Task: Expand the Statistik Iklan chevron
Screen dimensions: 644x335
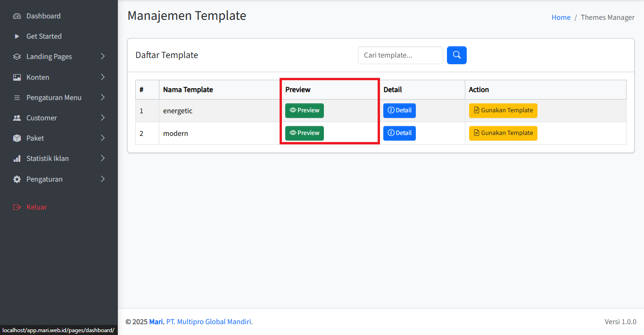Action: tap(103, 159)
